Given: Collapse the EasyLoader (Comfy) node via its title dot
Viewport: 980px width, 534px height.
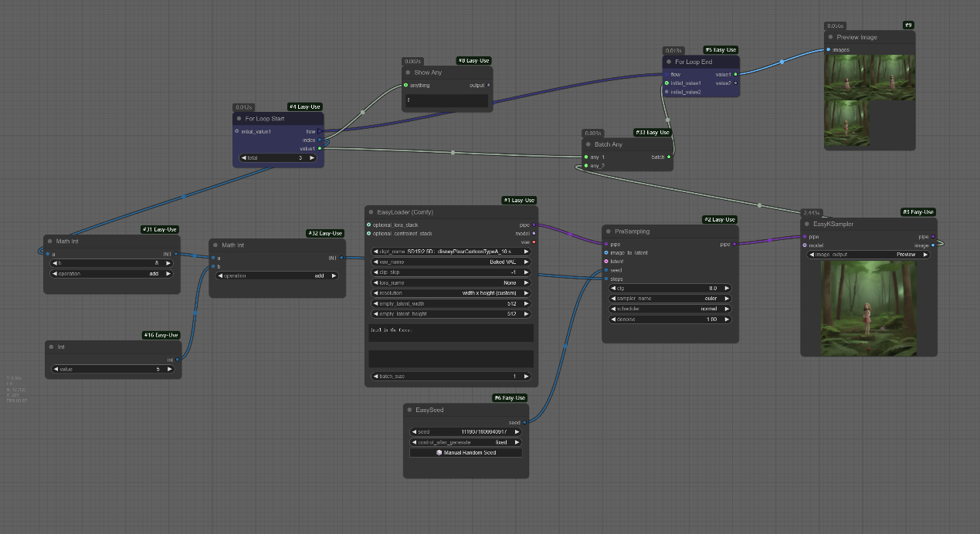Looking at the screenshot, I should pos(371,211).
